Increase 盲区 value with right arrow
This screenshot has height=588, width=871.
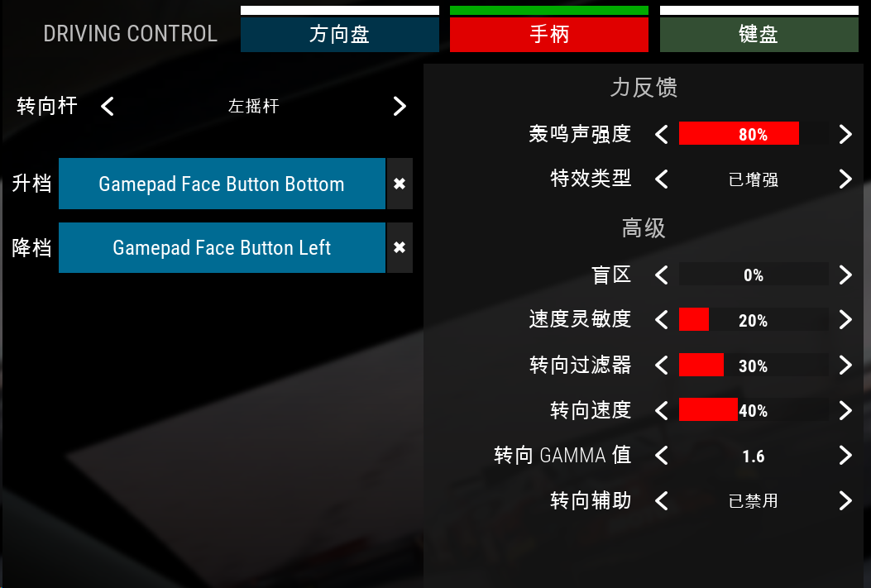coord(845,275)
